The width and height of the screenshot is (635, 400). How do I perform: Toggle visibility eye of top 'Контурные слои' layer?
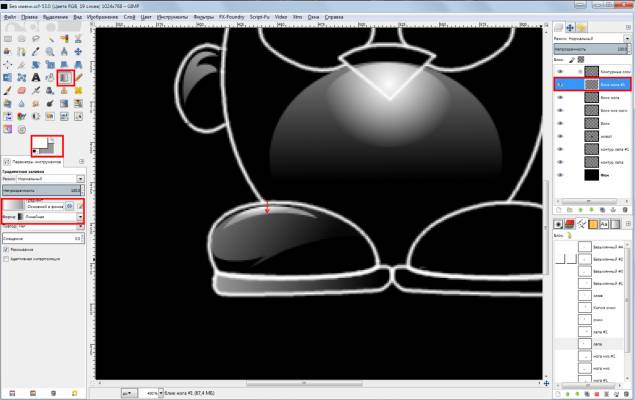[560, 72]
